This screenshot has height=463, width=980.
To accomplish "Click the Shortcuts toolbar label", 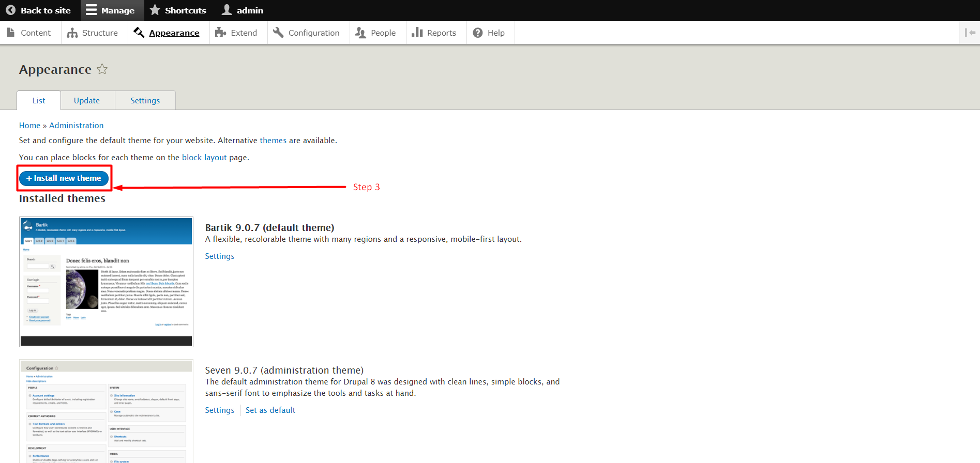I will (x=186, y=10).
